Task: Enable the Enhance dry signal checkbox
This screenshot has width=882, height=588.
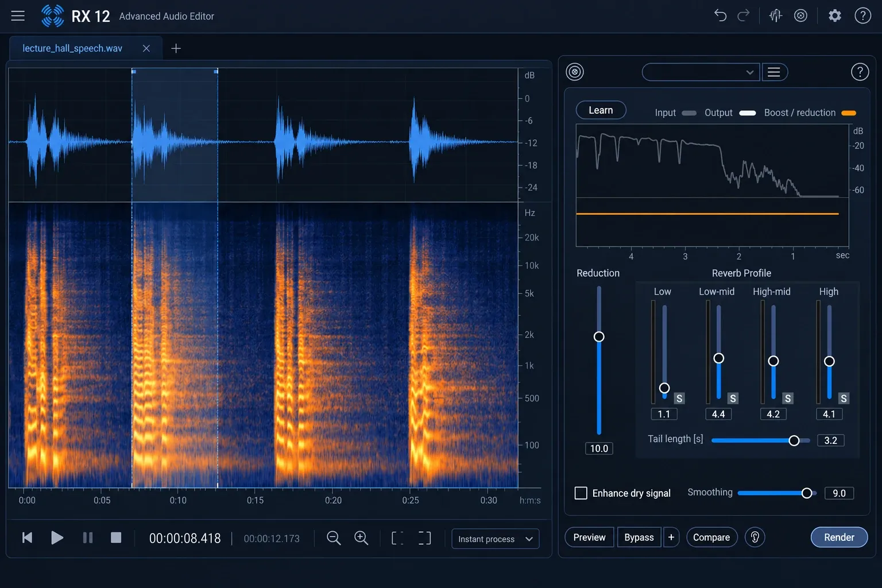Action: pos(581,493)
